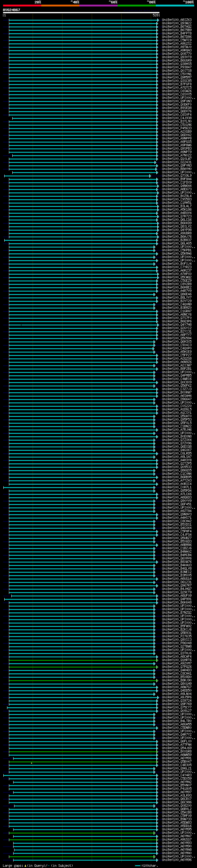Select label UniRef100_O22431
Screen dimensions: 197x868
[177, 162]
